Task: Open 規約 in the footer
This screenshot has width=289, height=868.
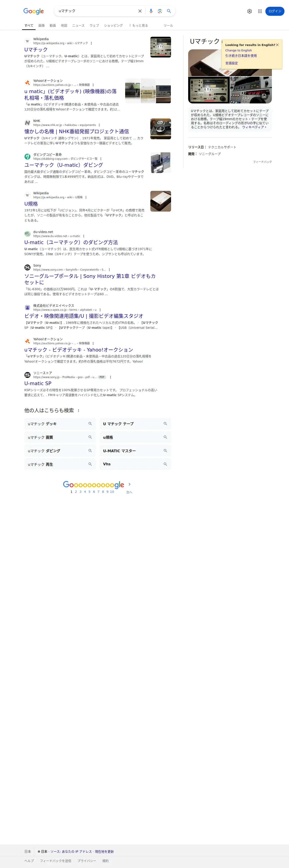Action: click(x=105, y=861)
